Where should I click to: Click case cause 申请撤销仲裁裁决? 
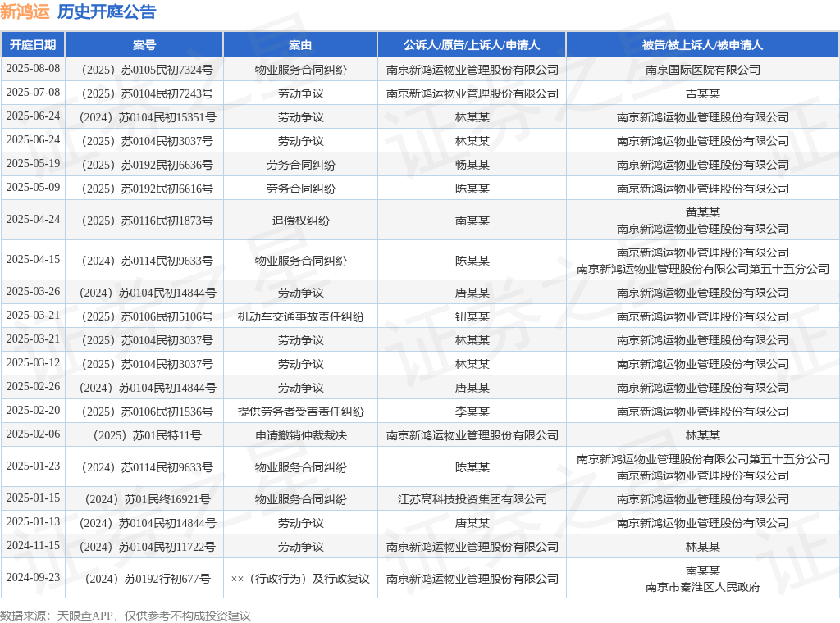coord(300,435)
